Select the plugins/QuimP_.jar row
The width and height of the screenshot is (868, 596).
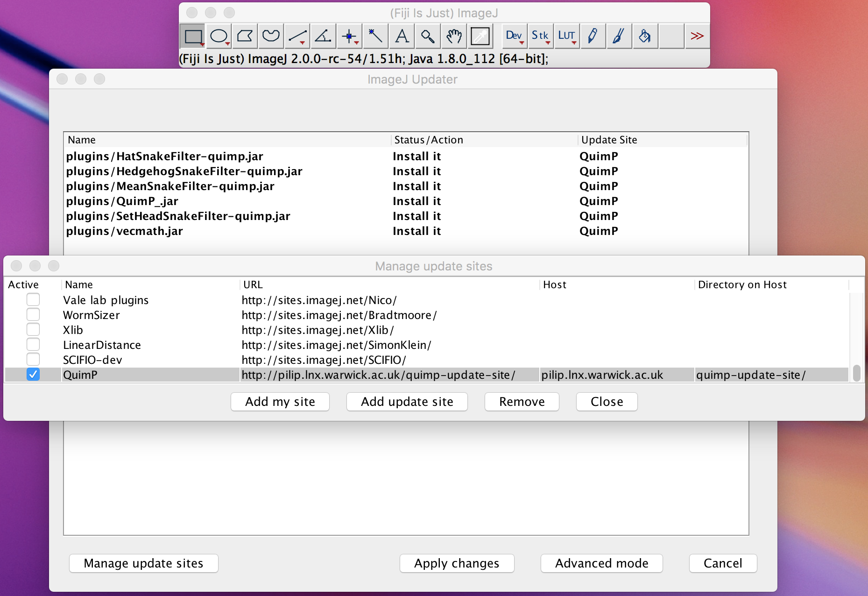(x=122, y=201)
